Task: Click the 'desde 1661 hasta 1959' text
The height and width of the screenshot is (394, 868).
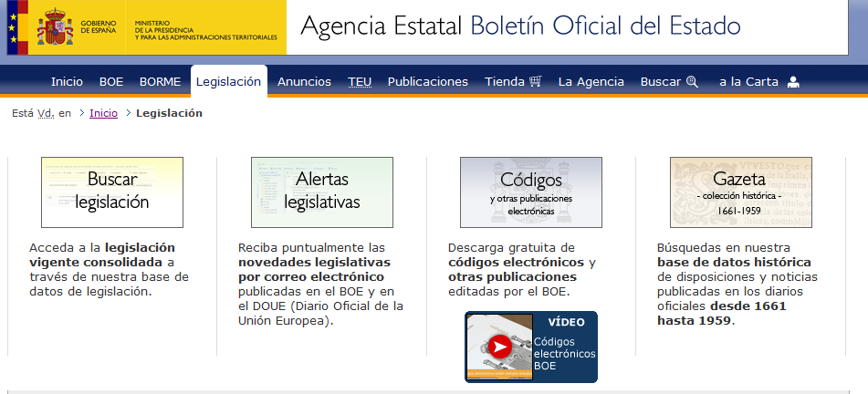Action: pyautogui.click(x=722, y=313)
